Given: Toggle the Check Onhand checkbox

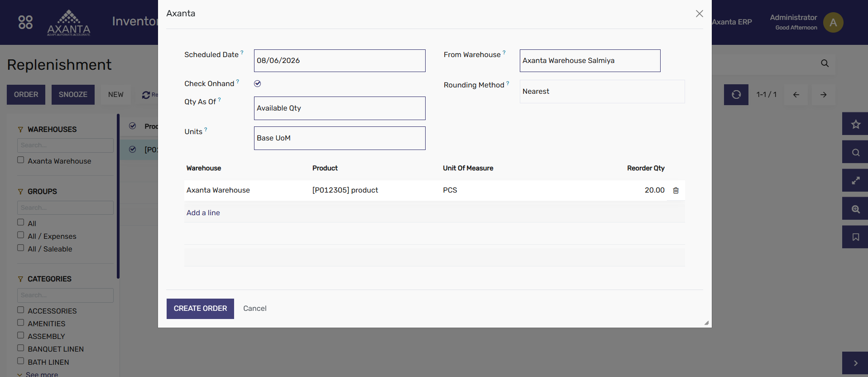Looking at the screenshot, I should 258,83.
